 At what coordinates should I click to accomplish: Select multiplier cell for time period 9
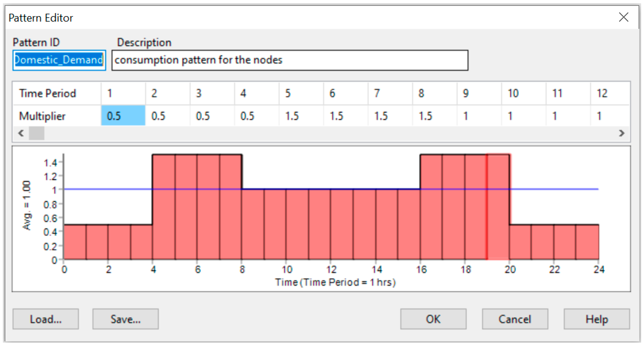click(479, 116)
